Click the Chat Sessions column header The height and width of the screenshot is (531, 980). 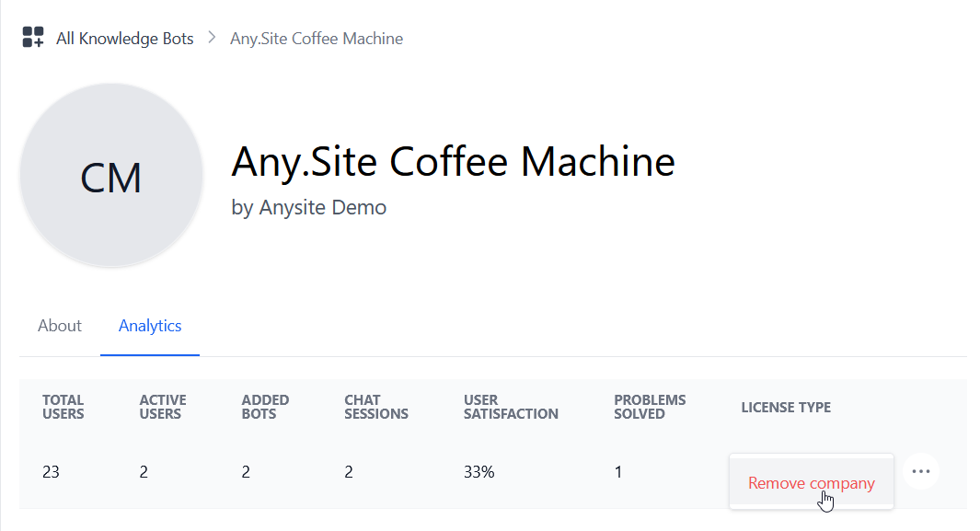[x=375, y=407]
